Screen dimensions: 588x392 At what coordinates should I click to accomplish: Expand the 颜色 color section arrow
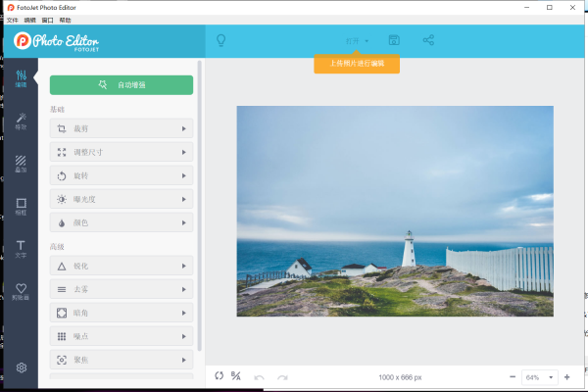pyautogui.click(x=184, y=222)
